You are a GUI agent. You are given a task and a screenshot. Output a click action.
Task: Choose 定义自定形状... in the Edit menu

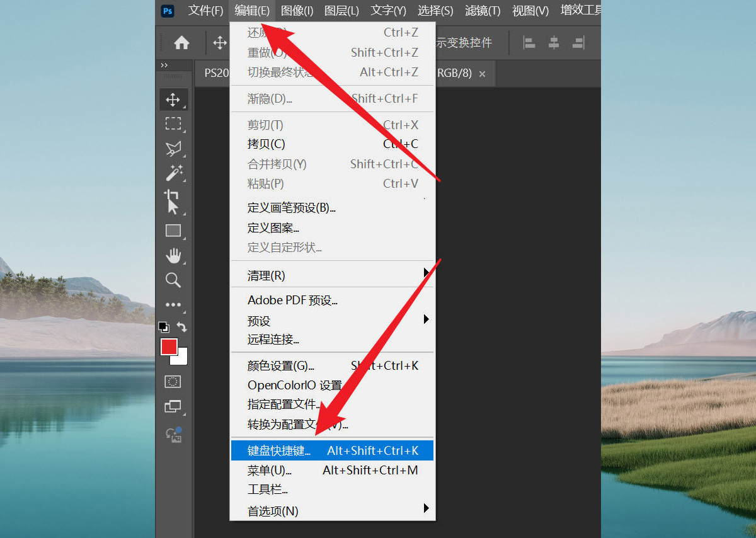tap(333, 248)
